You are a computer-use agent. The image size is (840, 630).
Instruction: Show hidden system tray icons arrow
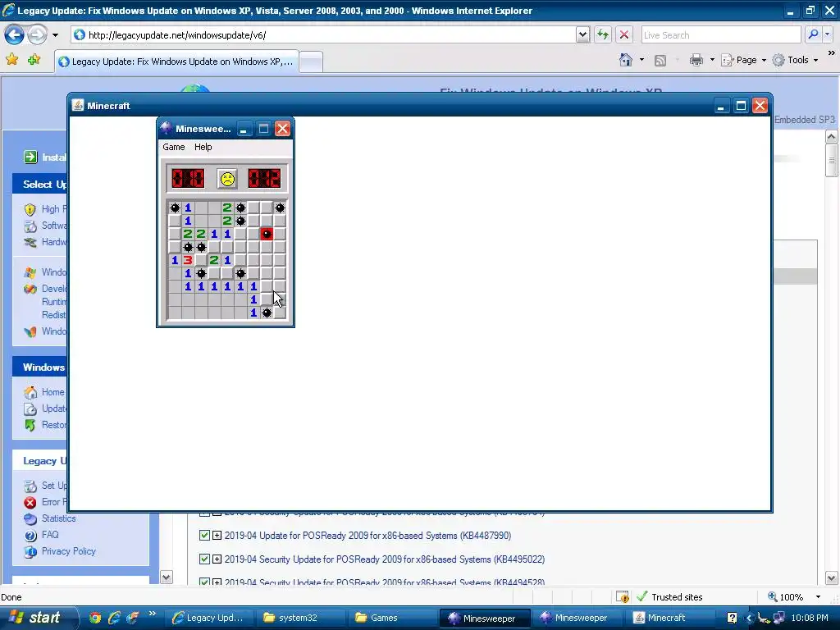(x=750, y=619)
